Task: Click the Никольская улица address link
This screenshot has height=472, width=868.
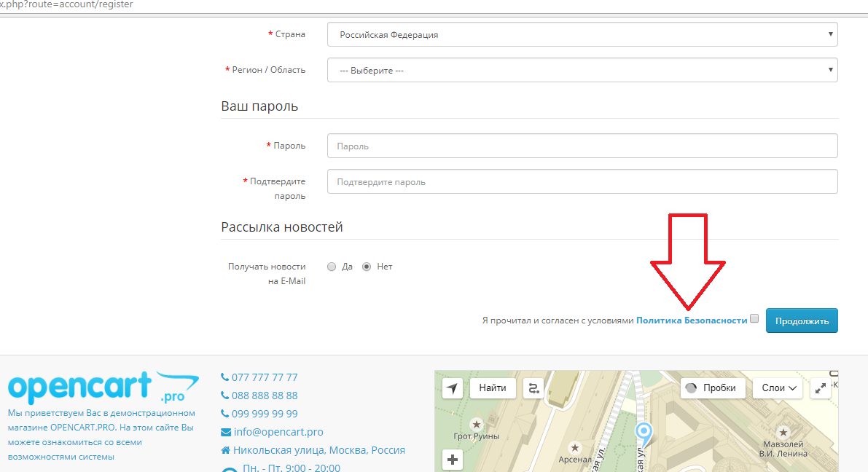Action: (x=319, y=450)
